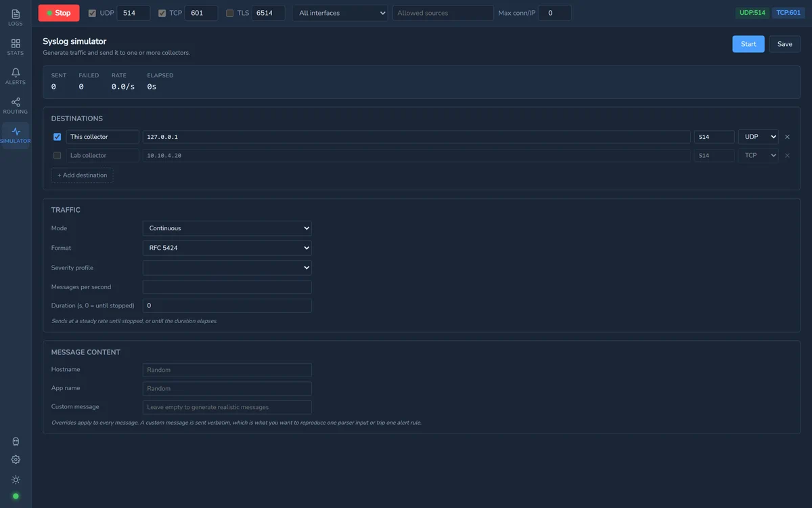Open the traffic Mode dropdown
The width and height of the screenshot is (812, 508).
pos(227,228)
